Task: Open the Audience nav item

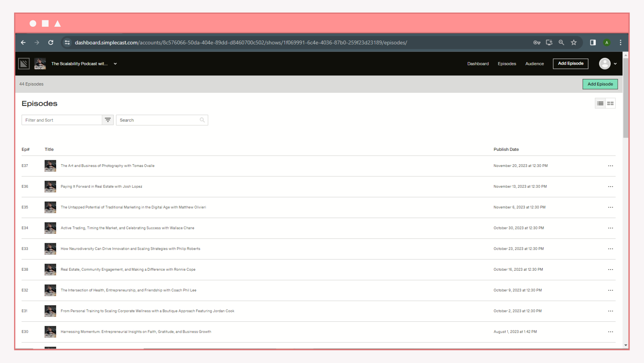Action: tap(534, 64)
